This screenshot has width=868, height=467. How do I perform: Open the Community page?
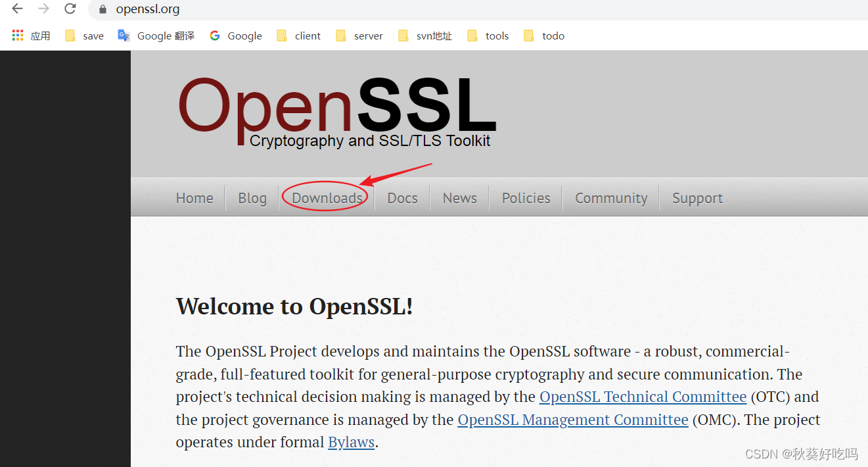click(610, 197)
